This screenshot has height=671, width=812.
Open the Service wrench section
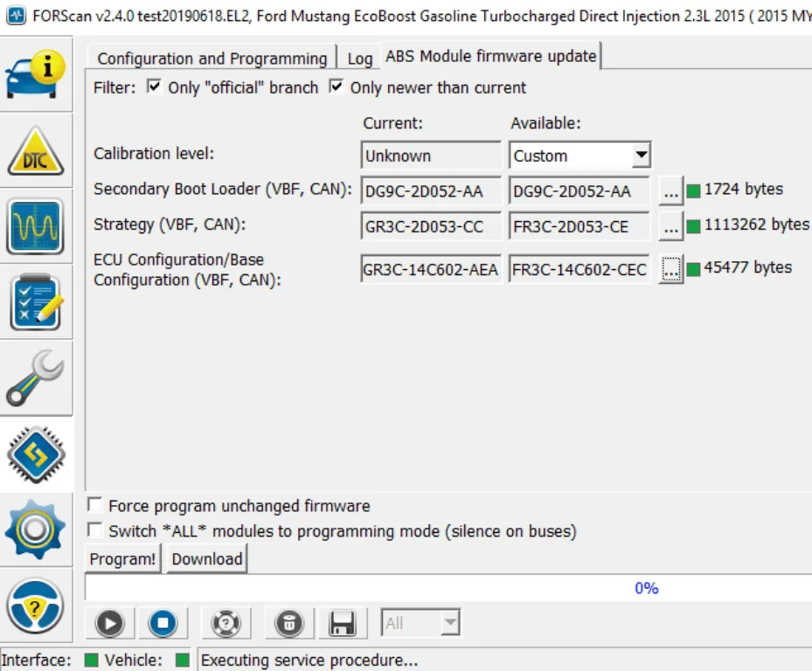coord(36,378)
